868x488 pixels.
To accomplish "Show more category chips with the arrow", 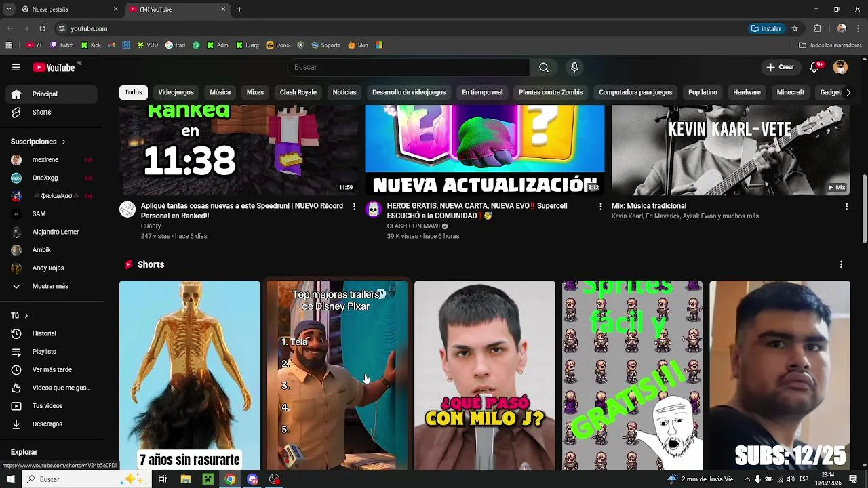I will coord(848,92).
